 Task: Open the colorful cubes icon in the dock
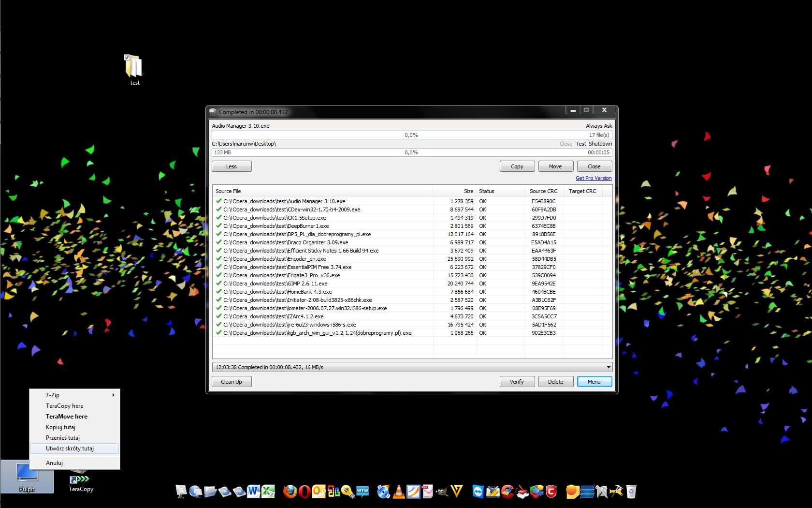536,492
